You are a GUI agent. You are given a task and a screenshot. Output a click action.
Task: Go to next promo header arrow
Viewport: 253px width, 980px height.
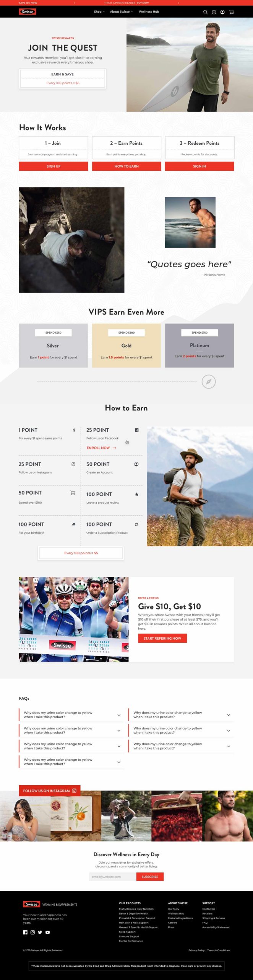point(178,3)
